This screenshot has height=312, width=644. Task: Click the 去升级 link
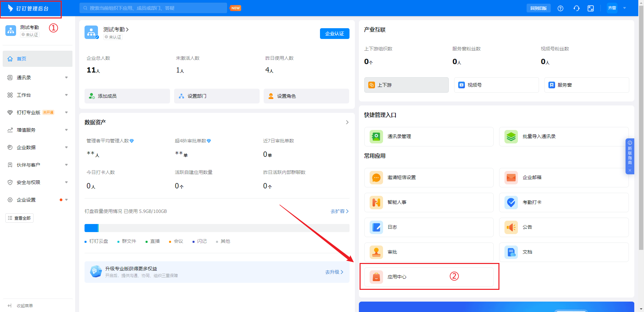coord(334,272)
